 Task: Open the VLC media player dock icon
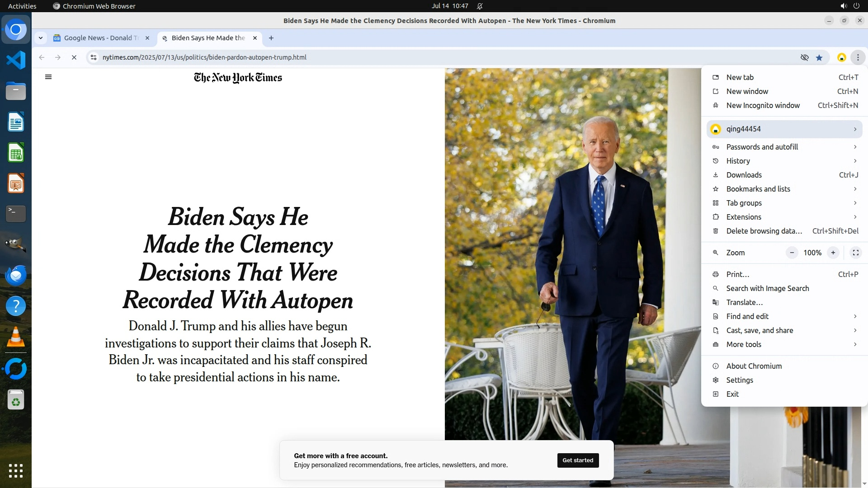(x=16, y=337)
